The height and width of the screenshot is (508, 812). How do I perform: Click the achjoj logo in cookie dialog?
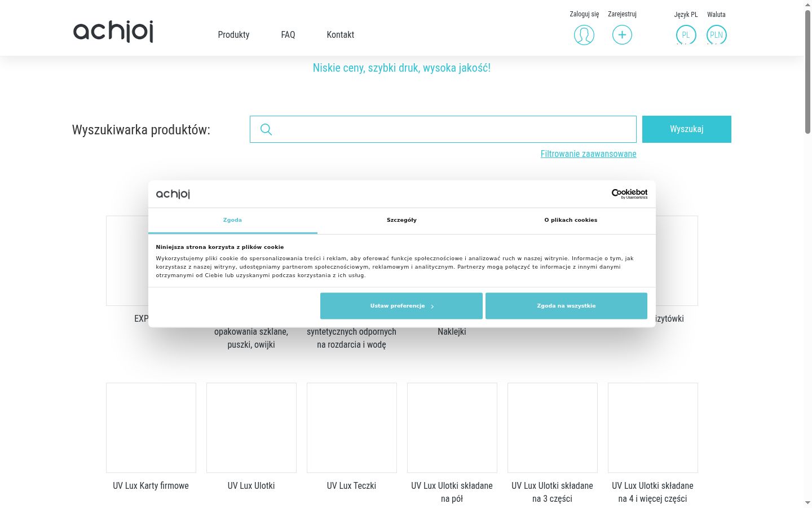click(x=173, y=194)
